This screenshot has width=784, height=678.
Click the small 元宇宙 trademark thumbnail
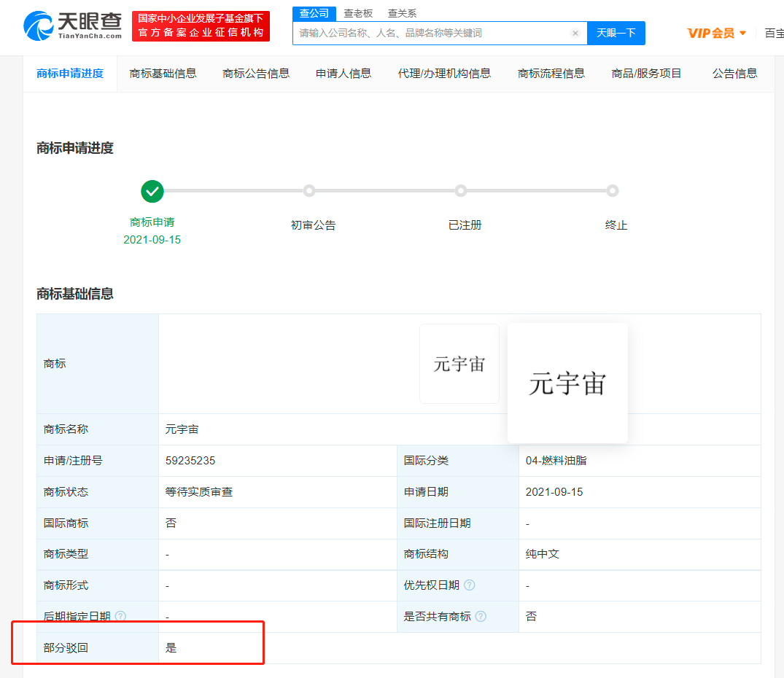click(x=459, y=364)
